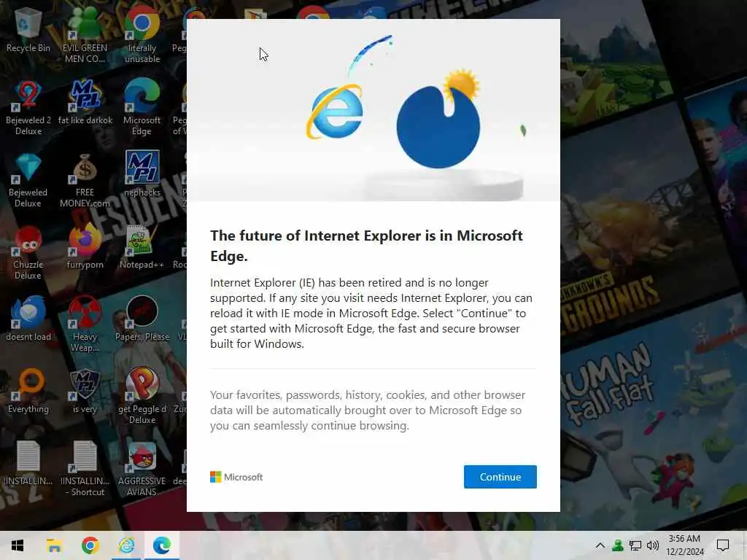The width and height of the screenshot is (747, 560).
Task: Click the Internet Explorer logo illustration
Action: (x=336, y=112)
